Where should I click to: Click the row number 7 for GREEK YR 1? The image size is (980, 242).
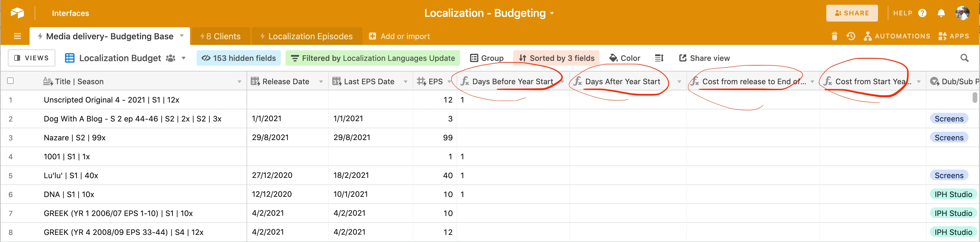(11, 213)
